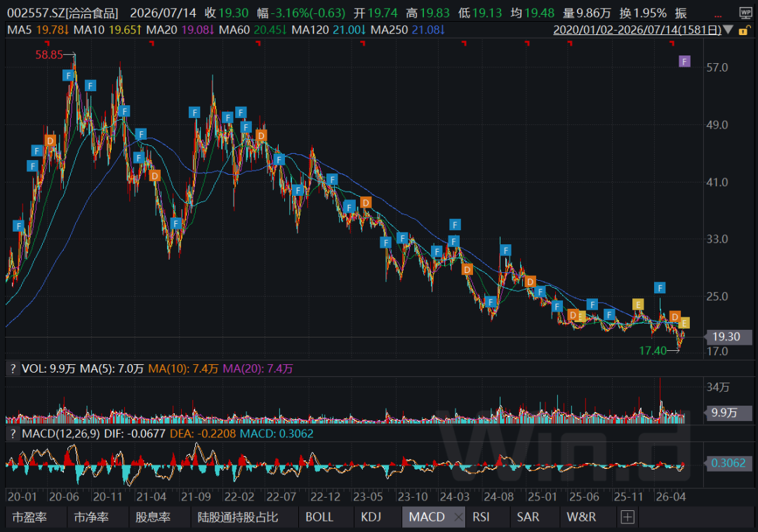Click the lower stacked F marker above 24-03
758x532 pixels.
[453, 241]
